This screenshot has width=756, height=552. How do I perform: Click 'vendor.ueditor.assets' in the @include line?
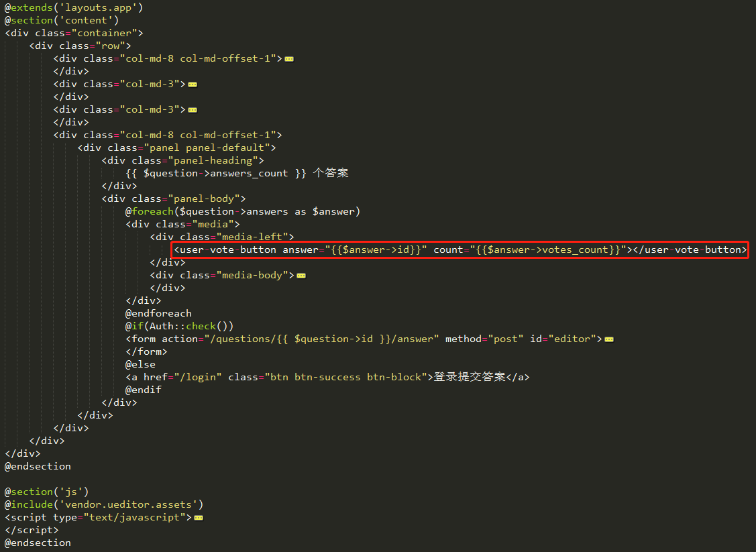click(x=128, y=504)
